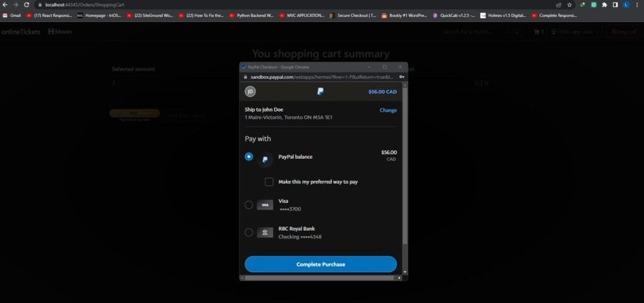The height and width of the screenshot is (303, 644).
Task: Click the PayPal logo in checkout header
Action: (320, 91)
